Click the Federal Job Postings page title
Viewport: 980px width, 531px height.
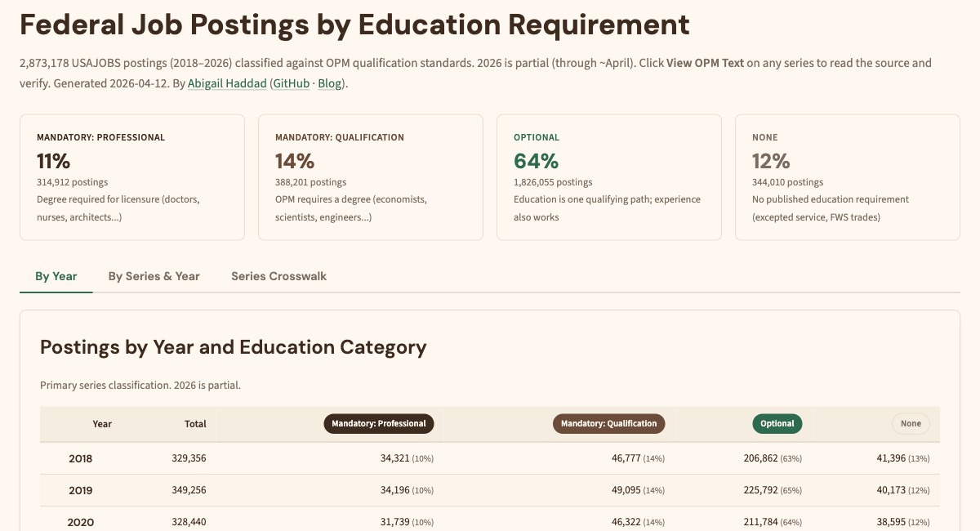pos(354,25)
